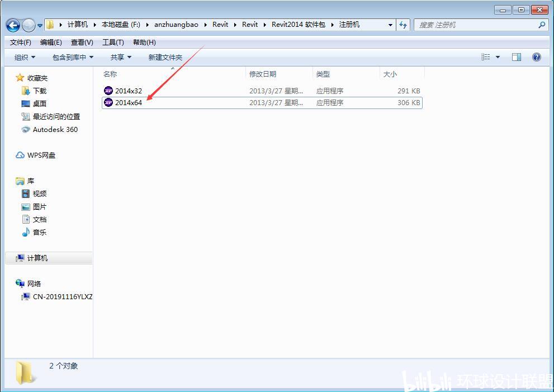Select 库 in navigation pane

31,181
